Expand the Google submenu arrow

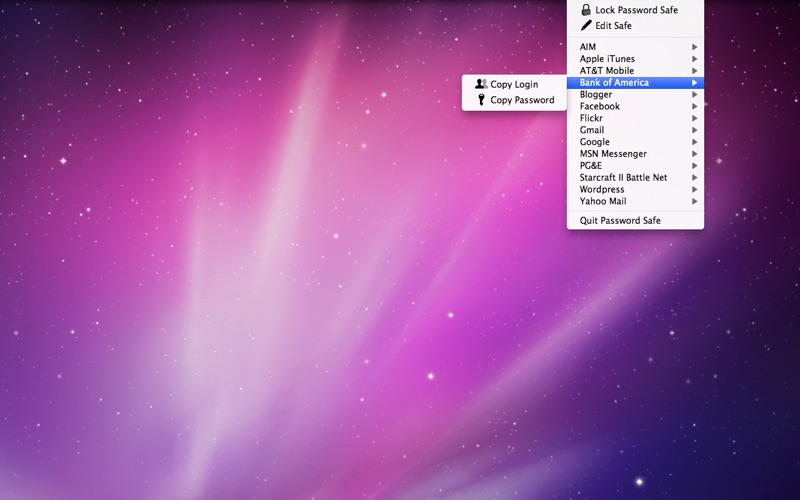point(694,142)
